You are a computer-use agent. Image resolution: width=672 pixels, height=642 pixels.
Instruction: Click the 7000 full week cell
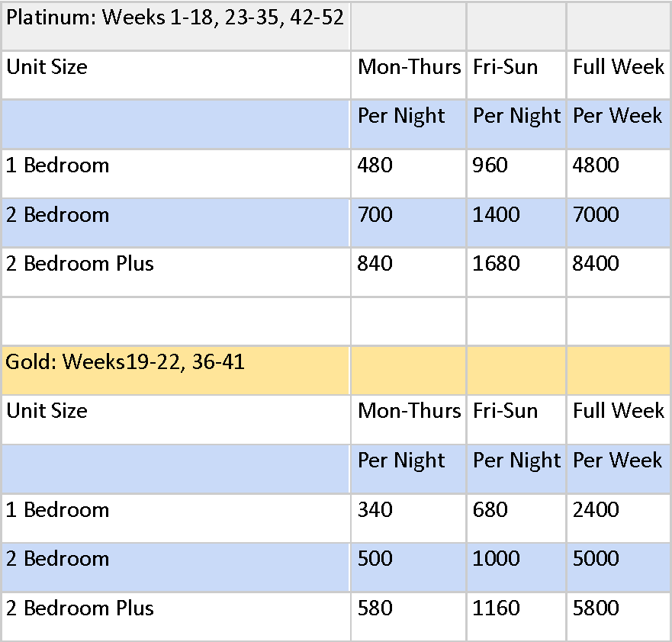coord(619,223)
